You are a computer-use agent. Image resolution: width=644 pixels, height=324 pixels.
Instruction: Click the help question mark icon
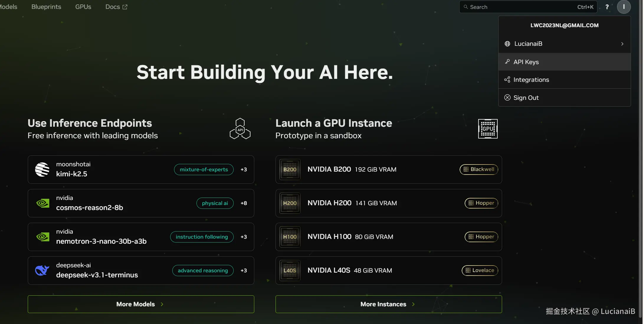[x=607, y=7]
